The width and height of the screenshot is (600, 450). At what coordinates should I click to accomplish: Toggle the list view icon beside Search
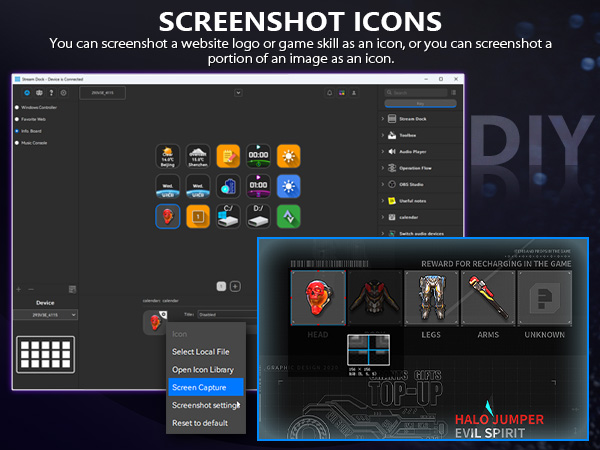click(x=453, y=92)
